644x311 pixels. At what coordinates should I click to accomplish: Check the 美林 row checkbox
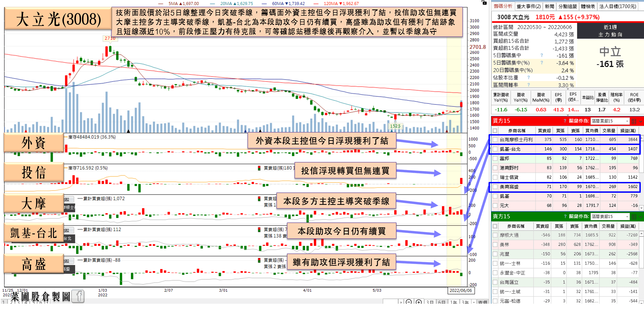pyautogui.click(x=495, y=245)
